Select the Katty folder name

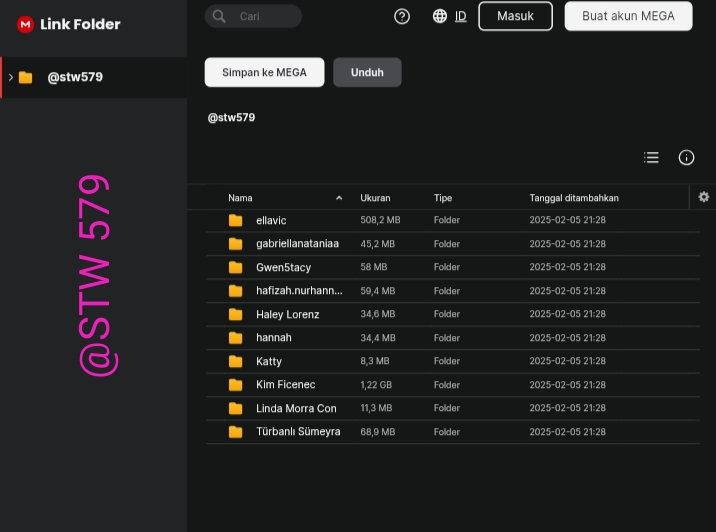pyautogui.click(x=269, y=361)
